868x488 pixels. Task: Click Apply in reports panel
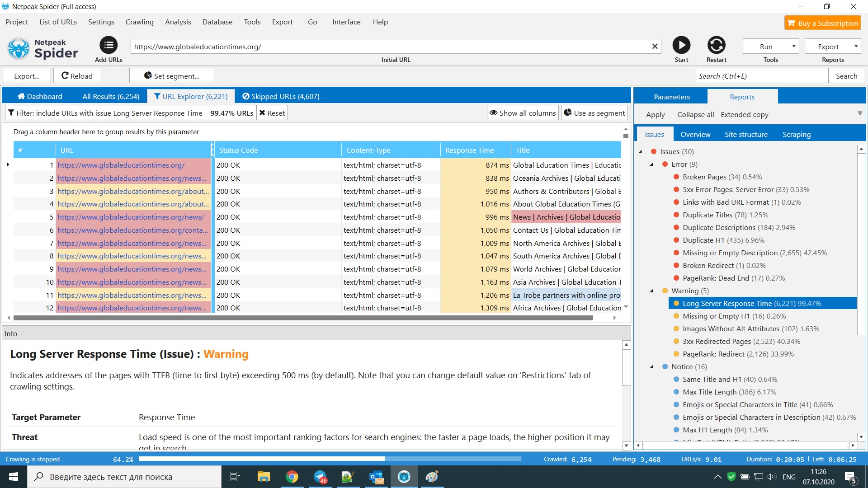click(x=656, y=114)
